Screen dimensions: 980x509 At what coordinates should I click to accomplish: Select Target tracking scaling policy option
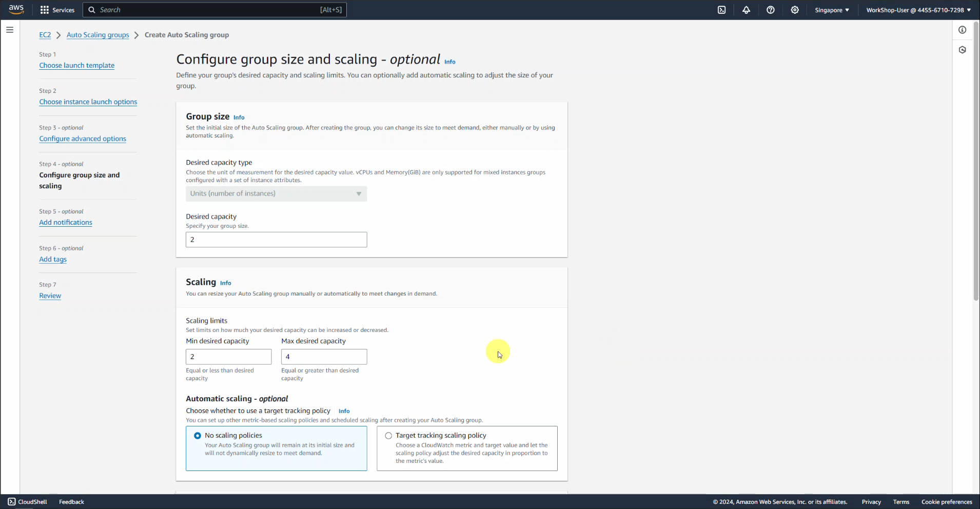388,436
